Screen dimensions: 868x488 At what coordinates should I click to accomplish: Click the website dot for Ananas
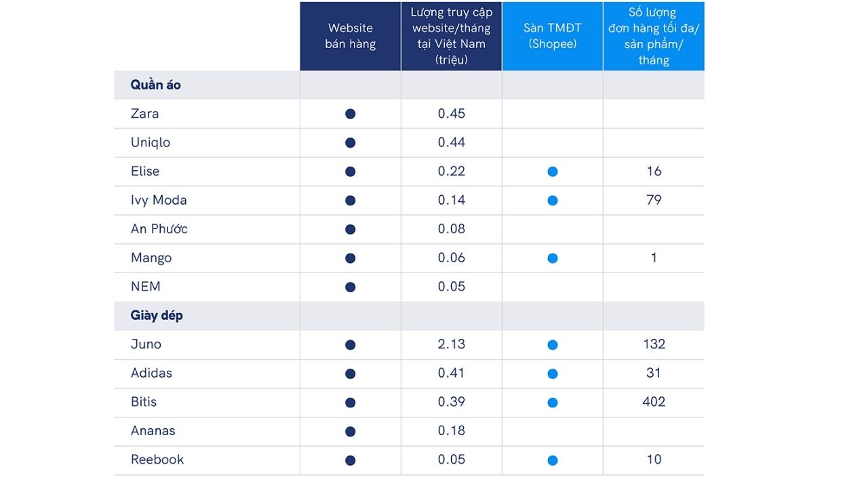pyautogui.click(x=350, y=432)
